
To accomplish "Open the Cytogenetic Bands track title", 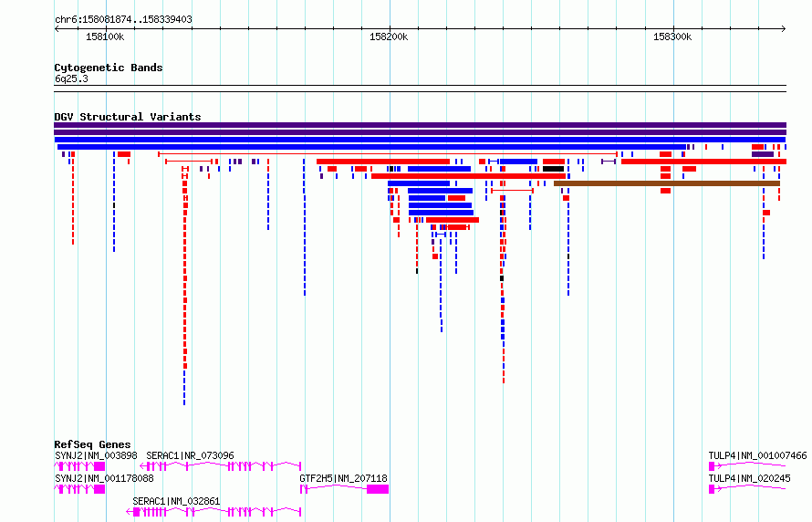I will click(x=109, y=68).
